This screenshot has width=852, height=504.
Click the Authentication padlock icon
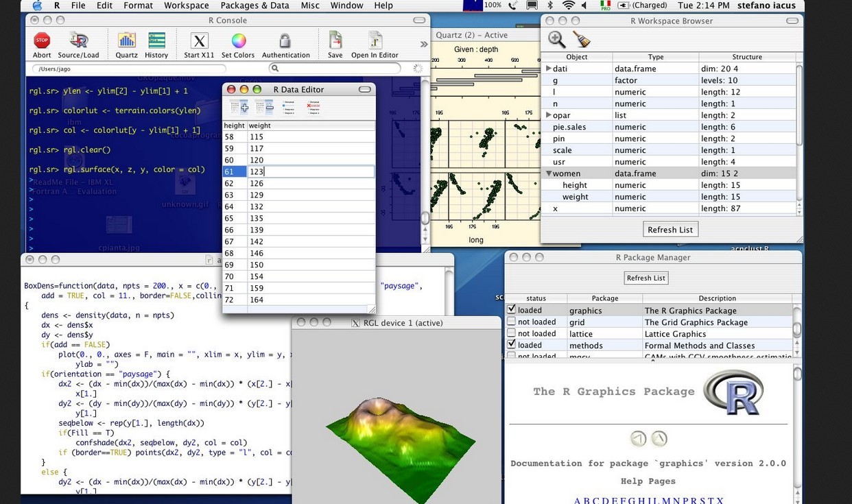[x=285, y=41]
